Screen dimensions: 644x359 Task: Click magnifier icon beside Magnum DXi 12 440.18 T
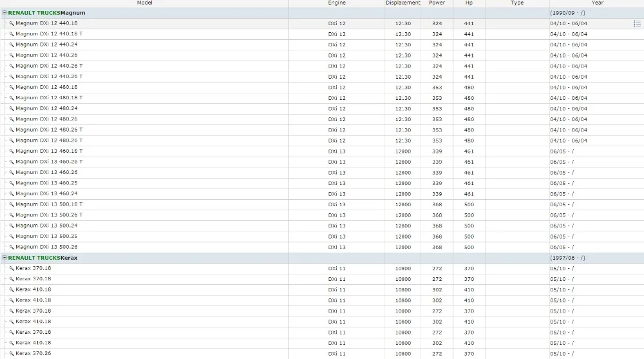click(12, 34)
